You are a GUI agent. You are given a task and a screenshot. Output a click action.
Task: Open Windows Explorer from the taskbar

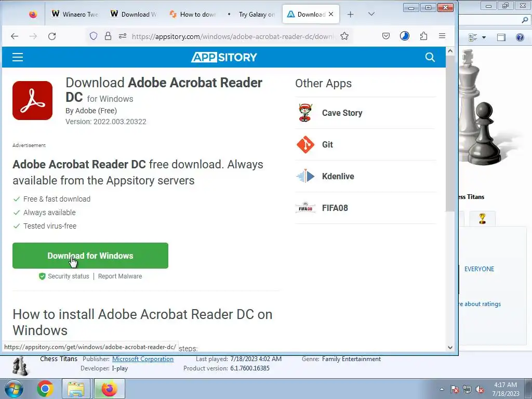pyautogui.click(x=76, y=389)
